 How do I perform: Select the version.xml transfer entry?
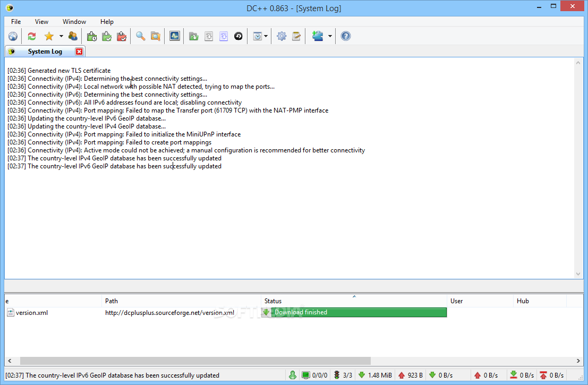click(31, 313)
